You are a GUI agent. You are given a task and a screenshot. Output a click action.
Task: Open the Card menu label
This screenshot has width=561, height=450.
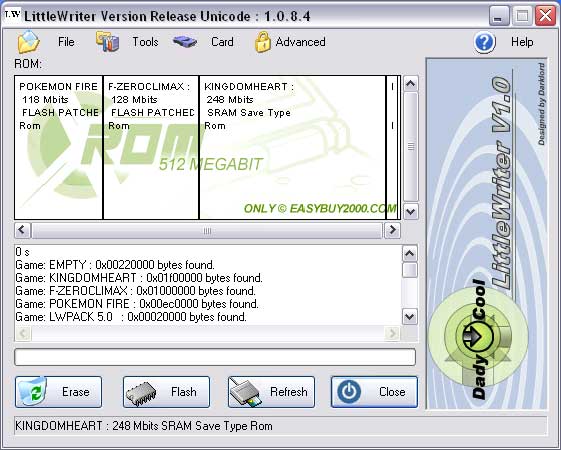pyautogui.click(x=222, y=42)
